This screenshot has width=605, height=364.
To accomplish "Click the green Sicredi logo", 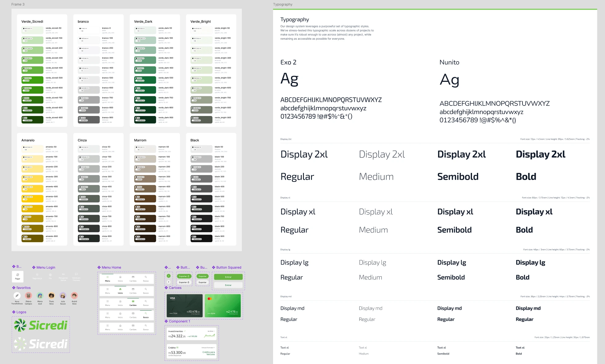I will click(41, 326).
